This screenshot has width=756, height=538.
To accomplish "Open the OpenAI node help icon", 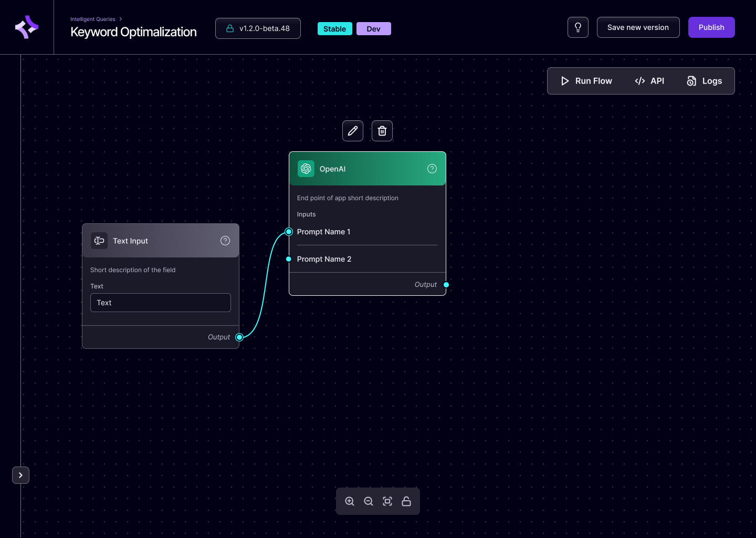I will pos(432,169).
